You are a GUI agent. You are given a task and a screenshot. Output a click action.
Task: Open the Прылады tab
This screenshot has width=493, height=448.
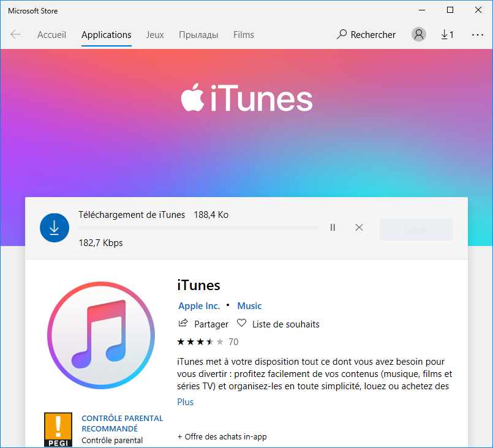pyautogui.click(x=198, y=34)
